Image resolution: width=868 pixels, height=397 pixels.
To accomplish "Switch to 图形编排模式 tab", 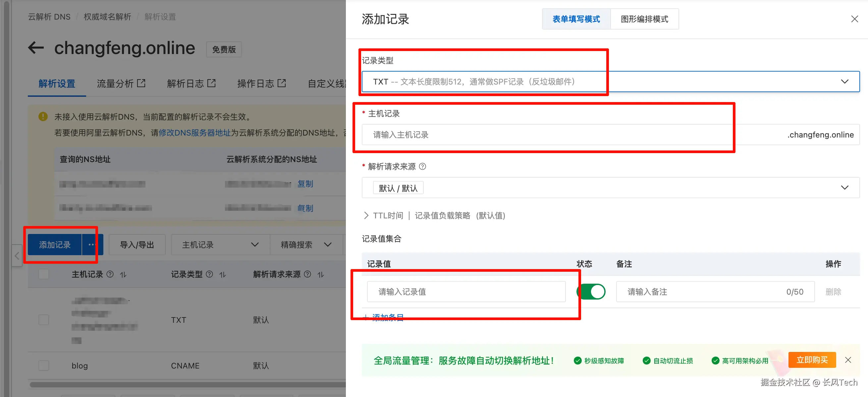I will point(644,19).
